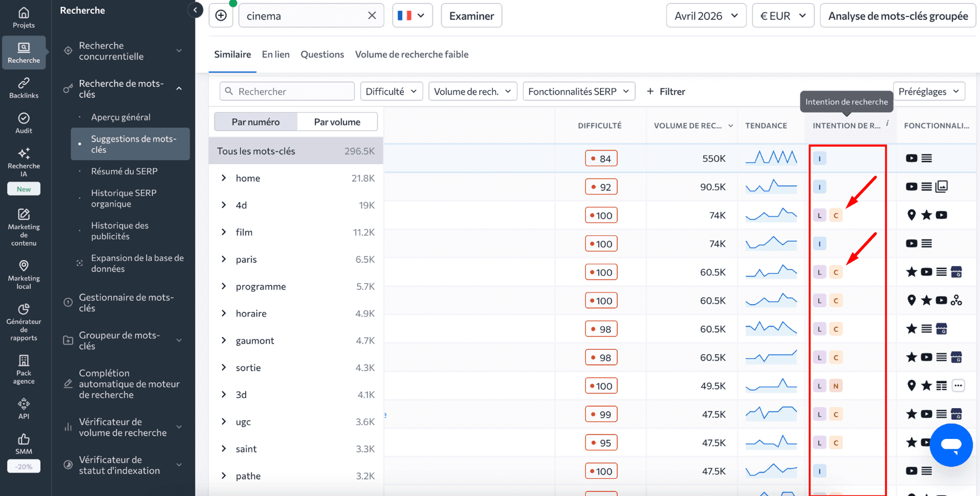
Task: Open Historique SERP organique menu item
Action: point(124,198)
